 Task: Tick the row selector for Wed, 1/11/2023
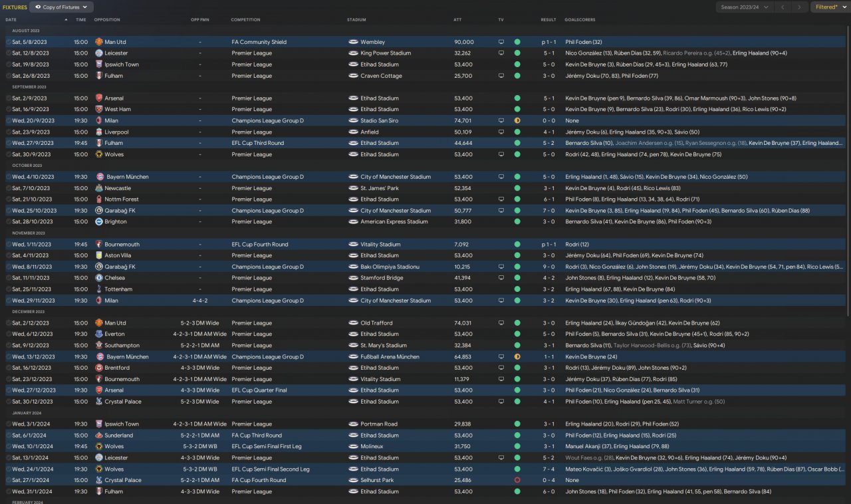coord(9,244)
